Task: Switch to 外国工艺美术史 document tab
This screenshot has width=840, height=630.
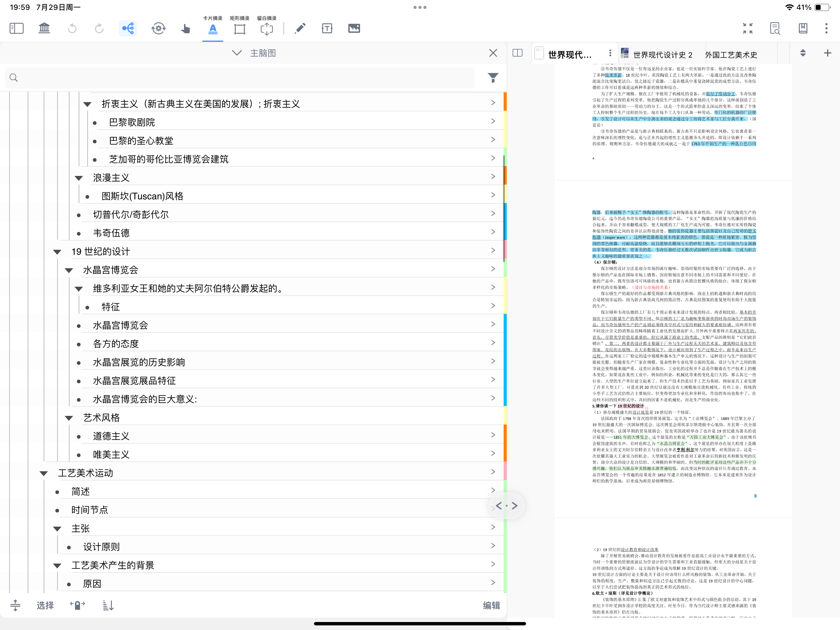Action: click(731, 55)
